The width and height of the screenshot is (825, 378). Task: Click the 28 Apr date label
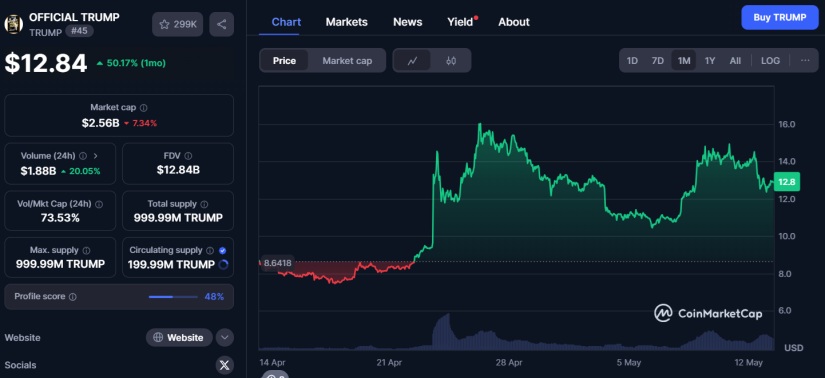[x=509, y=363]
